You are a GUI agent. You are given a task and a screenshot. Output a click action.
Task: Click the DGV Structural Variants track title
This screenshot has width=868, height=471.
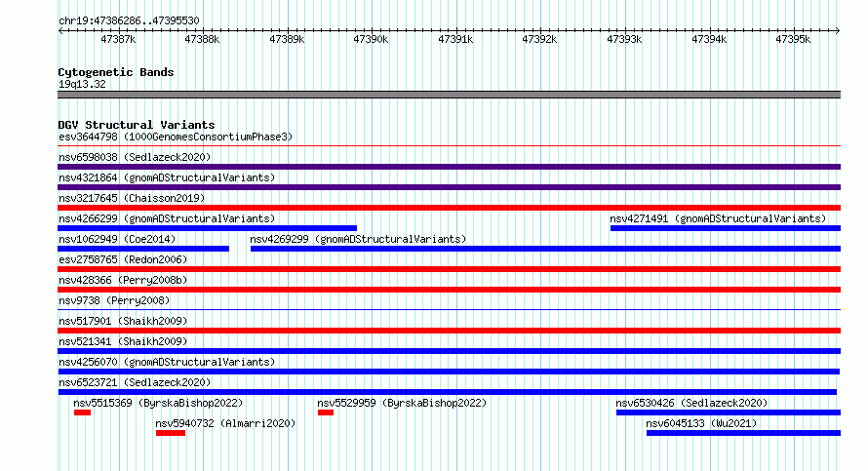pos(137,125)
